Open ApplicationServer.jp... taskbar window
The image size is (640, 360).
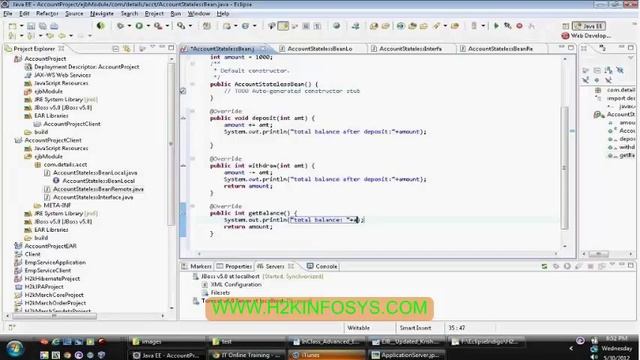405,355
